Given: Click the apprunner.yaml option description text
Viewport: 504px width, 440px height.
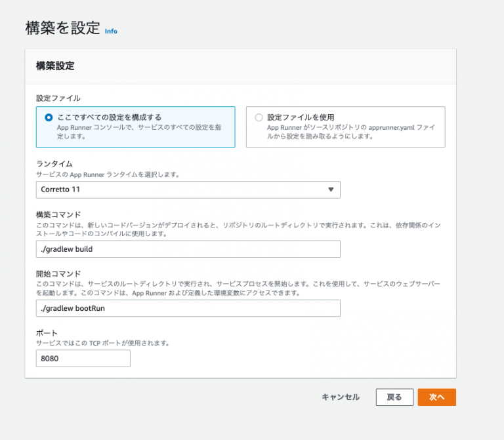Looking at the screenshot, I should [350, 132].
